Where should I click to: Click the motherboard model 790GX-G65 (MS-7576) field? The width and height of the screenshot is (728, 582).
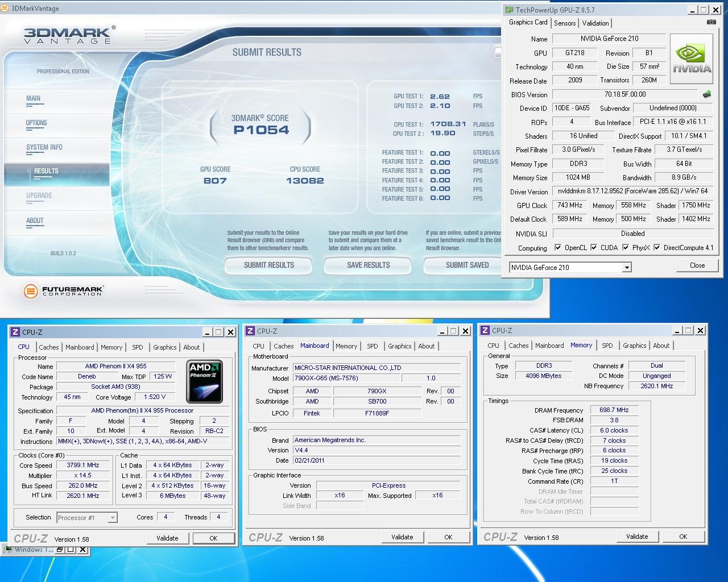tap(346, 378)
